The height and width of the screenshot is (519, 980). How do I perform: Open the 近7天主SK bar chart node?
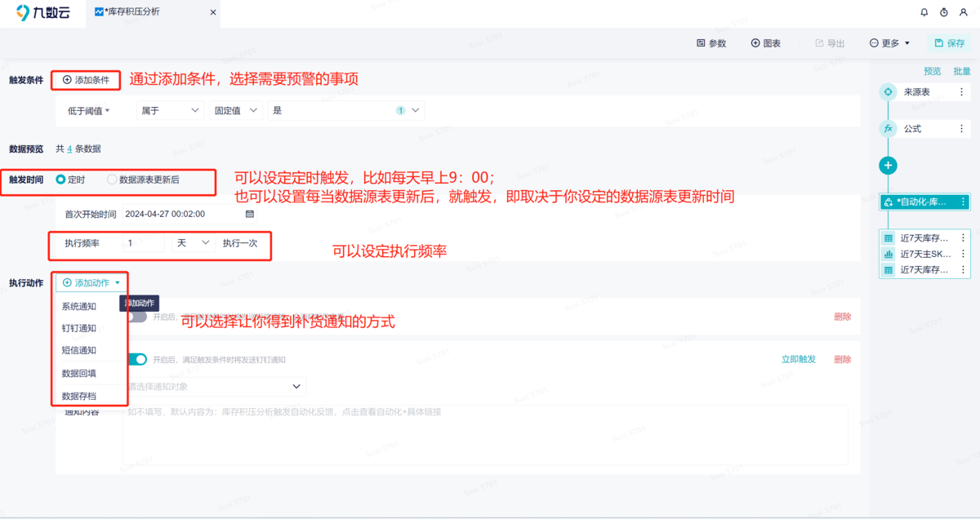coord(887,254)
